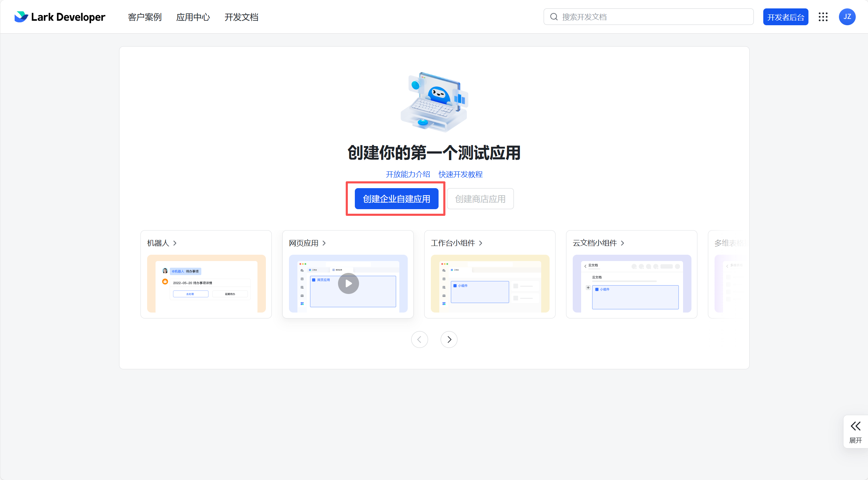This screenshot has height=480, width=868.
Task: Open the 应用中心 menu
Action: point(193,17)
